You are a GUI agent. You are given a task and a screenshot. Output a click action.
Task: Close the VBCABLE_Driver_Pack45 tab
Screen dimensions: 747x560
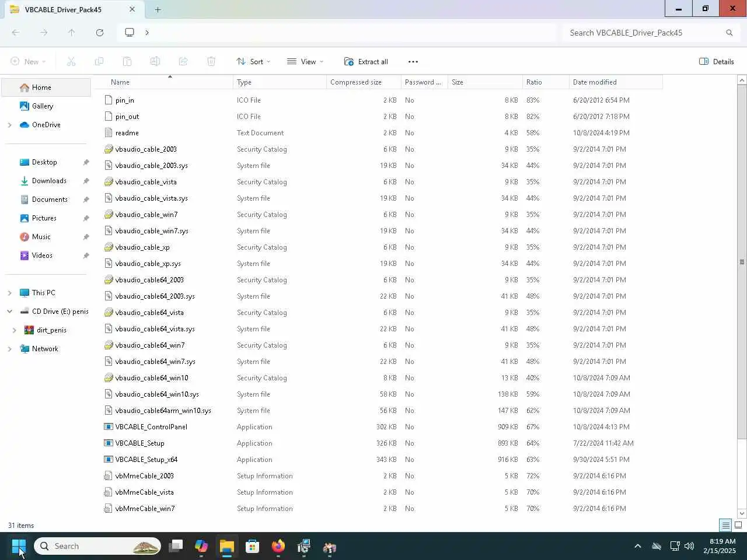tap(132, 9)
